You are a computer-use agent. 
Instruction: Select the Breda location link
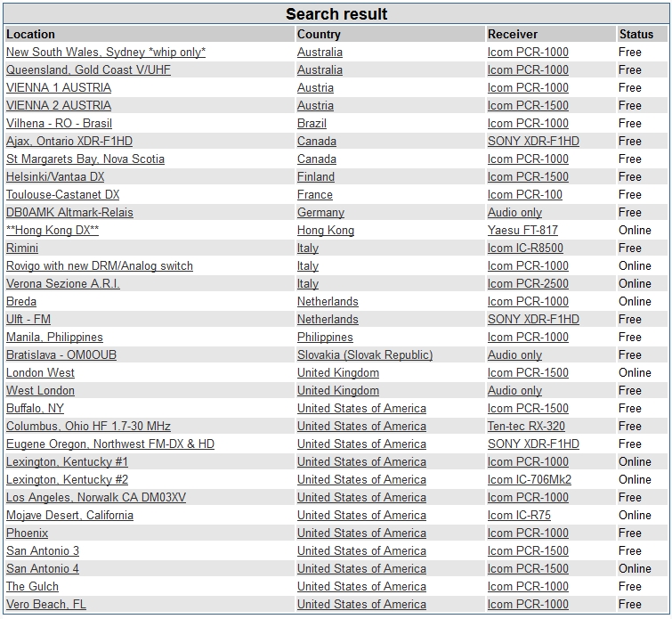[x=21, y=302]
